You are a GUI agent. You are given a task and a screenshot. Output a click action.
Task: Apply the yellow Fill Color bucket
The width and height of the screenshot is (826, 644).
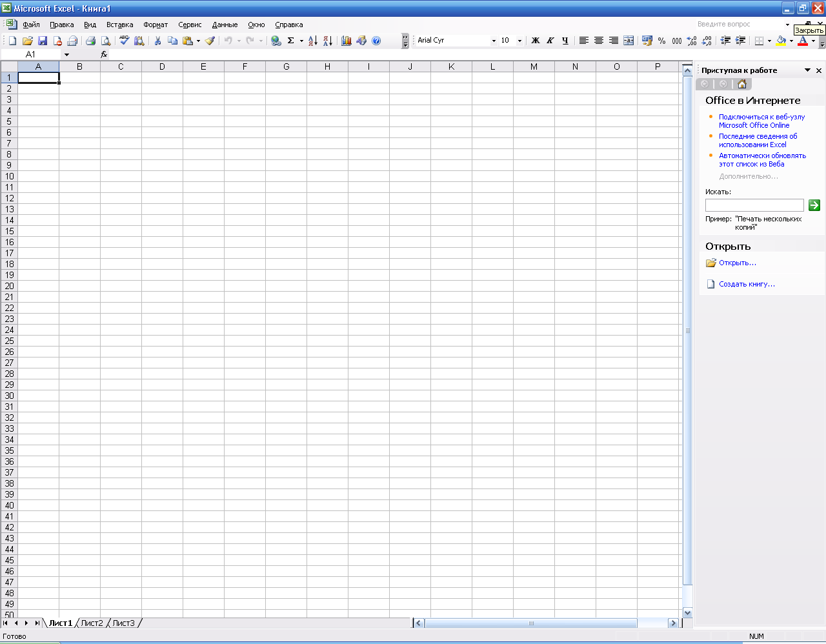tap(781, 41)
